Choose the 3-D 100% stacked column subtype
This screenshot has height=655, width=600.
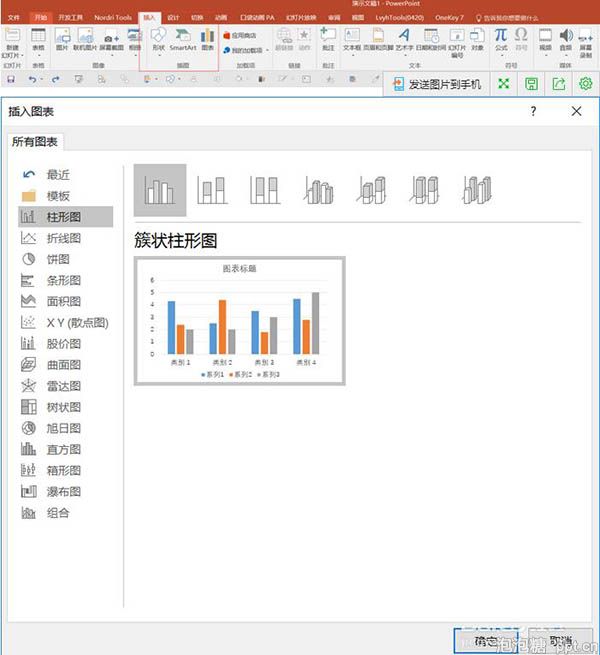[x=424, y=190]
